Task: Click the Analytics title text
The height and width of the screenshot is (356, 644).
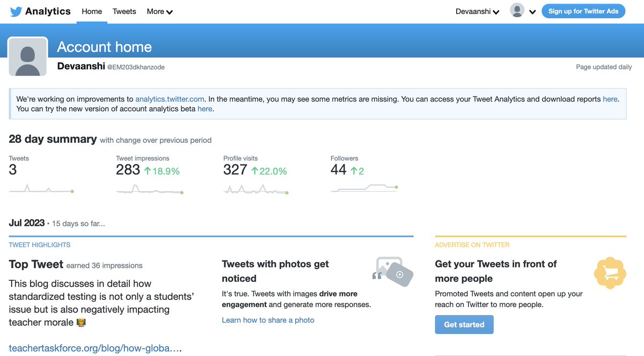Action: click(48, 11)
